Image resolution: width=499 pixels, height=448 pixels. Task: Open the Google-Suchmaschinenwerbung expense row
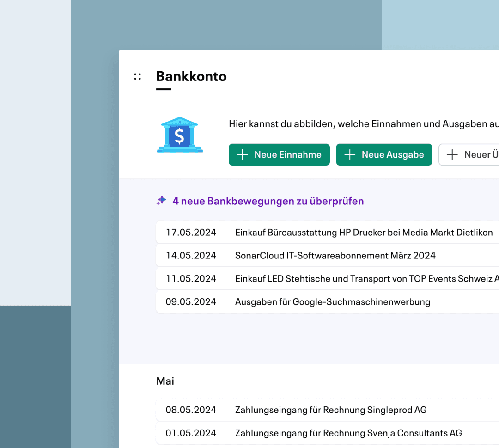point(328,301)
